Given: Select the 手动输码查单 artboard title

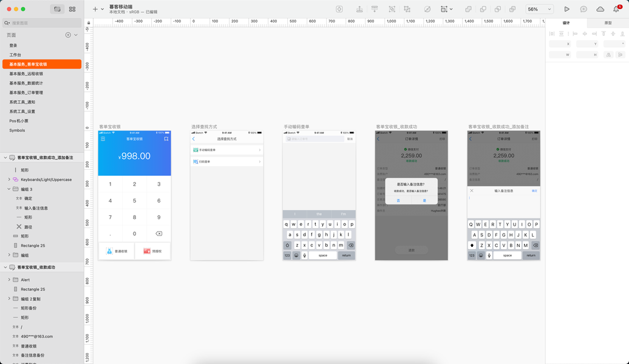Looking at the screenshot, I should point(296,127).
